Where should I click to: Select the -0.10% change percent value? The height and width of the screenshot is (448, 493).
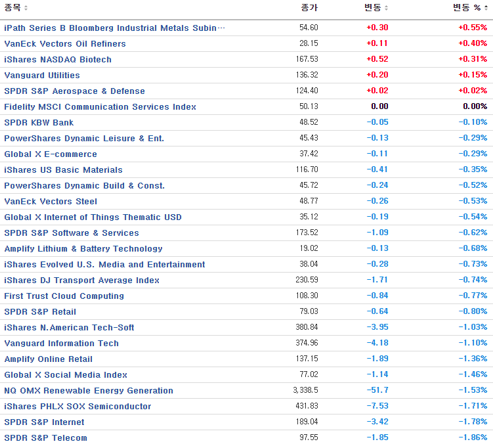tap(473, 122)
